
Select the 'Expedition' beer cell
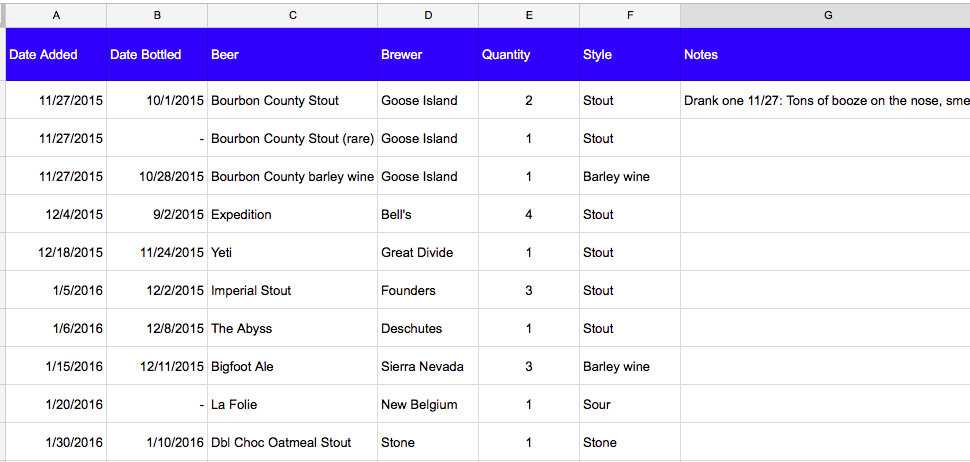[x=292, y=215]
